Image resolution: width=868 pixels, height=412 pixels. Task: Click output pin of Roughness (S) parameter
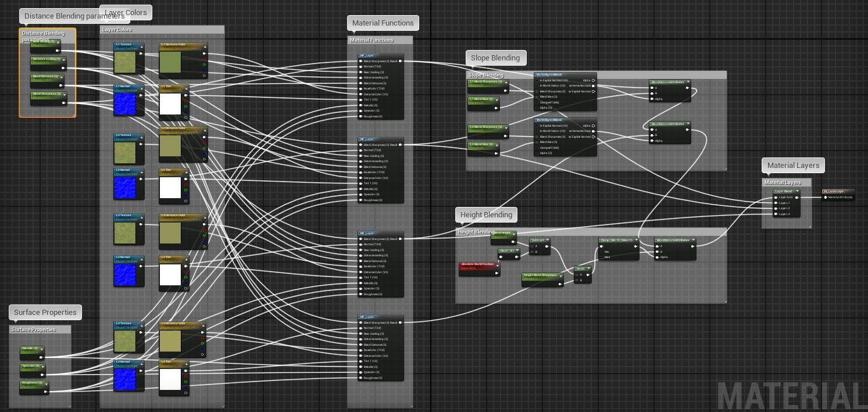(46, 391)
